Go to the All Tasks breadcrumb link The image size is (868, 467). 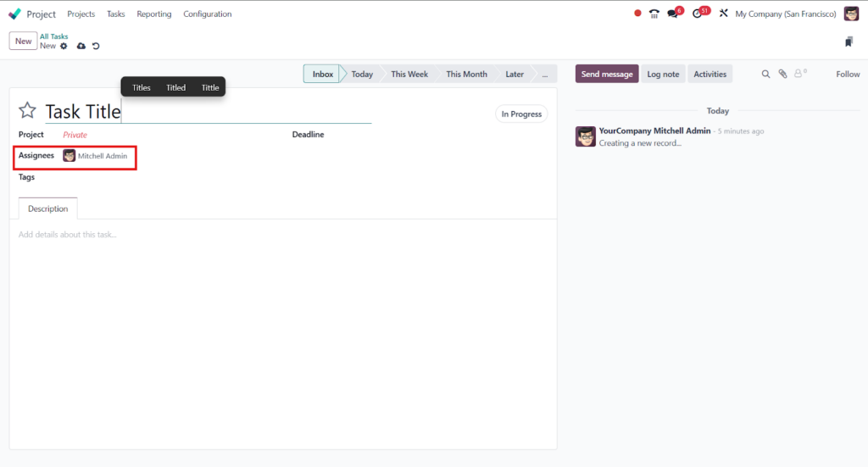53,36
